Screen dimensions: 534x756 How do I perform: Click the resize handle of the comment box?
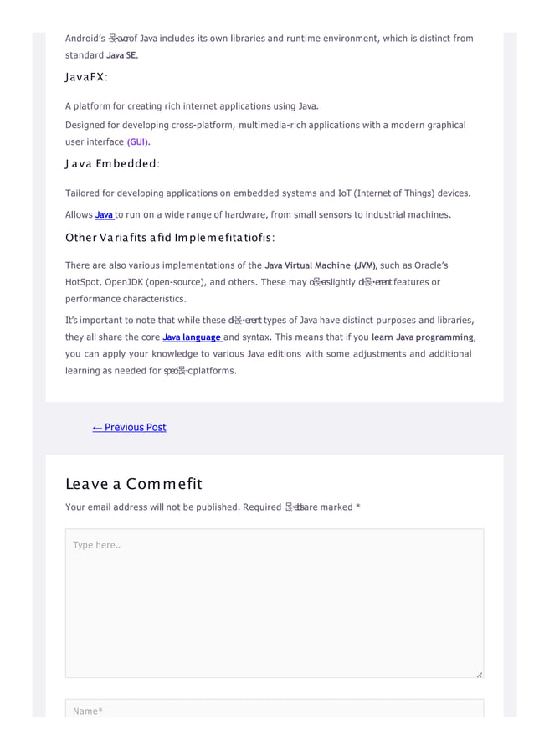pyautogui.click(x=479, y=675)
